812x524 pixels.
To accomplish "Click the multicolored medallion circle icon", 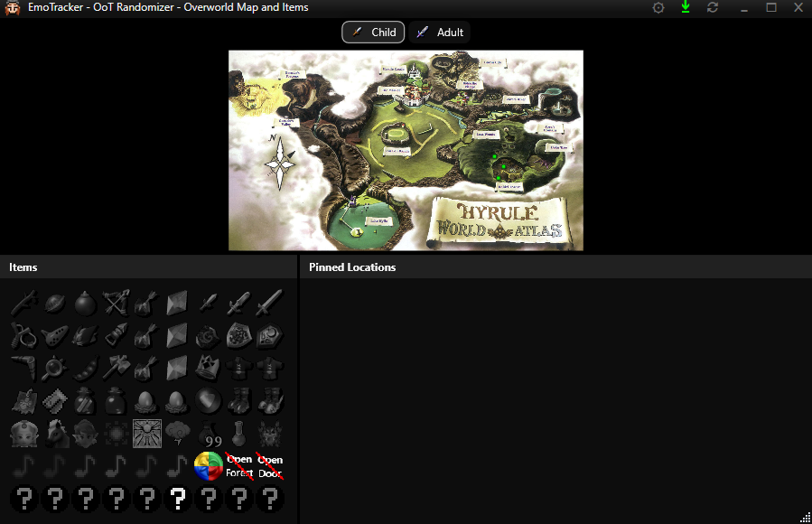I will (209, 466).
